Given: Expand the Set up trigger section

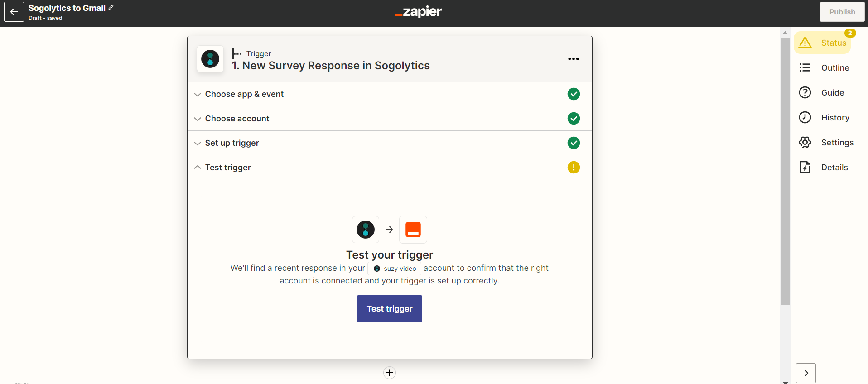Looking at the screenshot, I should [x=232, y=143].
